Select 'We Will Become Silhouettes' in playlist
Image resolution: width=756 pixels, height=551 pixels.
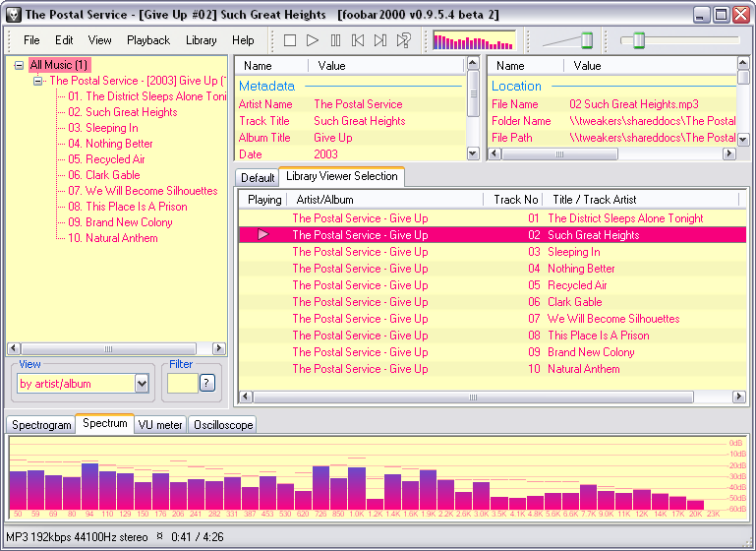click(613, 319)
